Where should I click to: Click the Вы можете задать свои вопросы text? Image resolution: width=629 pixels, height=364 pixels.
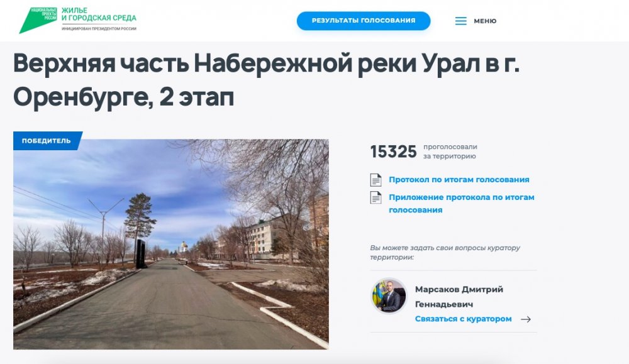tap(445, 252)
